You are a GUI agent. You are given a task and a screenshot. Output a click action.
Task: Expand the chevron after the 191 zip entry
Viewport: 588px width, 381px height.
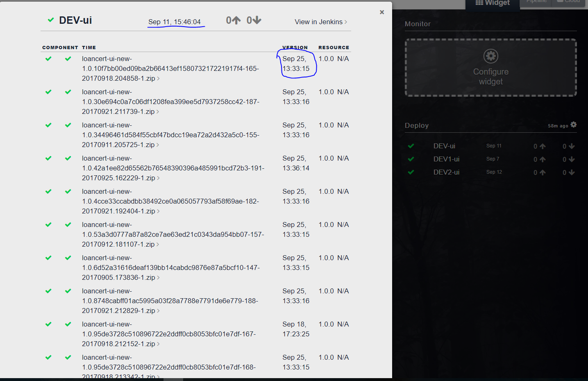pos(159,178)
